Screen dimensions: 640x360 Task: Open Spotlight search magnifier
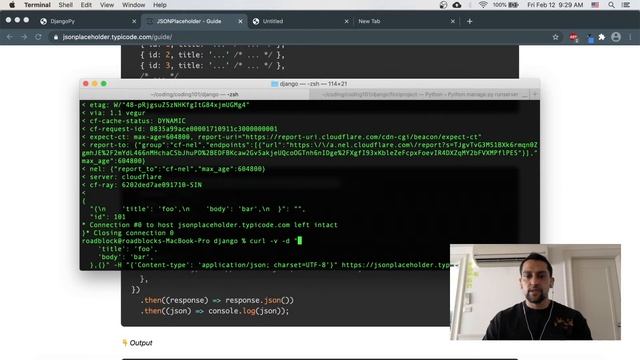(611, 5)
